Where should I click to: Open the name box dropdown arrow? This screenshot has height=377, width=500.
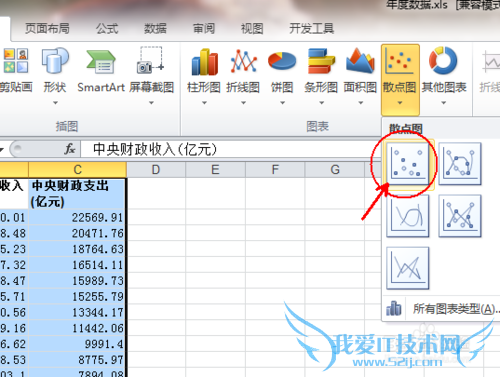point(2,149)
